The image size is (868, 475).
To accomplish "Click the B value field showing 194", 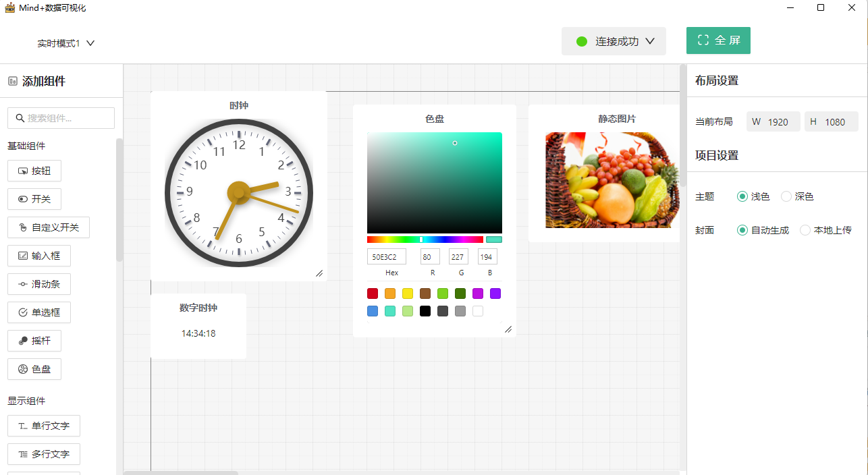I will click(487, 256).
